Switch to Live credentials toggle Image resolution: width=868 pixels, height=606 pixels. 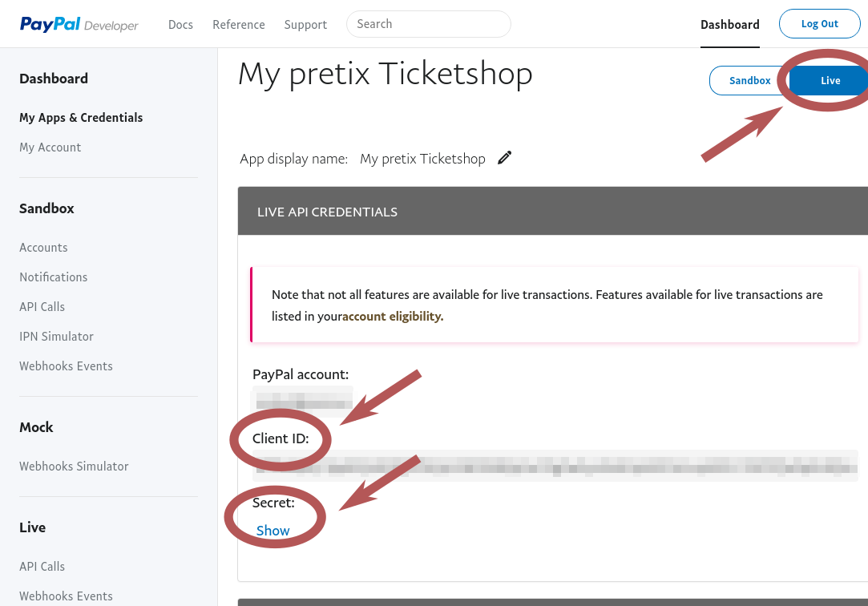tap(830, 81)
